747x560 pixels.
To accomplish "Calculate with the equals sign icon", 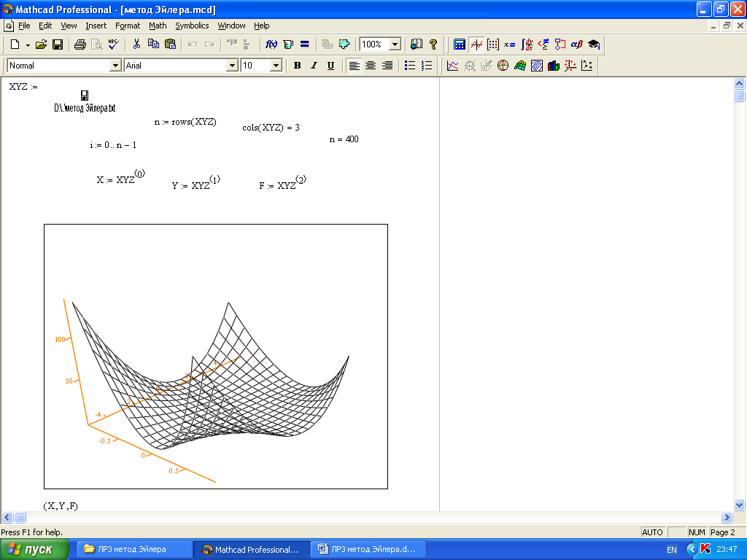I will 305,44.
